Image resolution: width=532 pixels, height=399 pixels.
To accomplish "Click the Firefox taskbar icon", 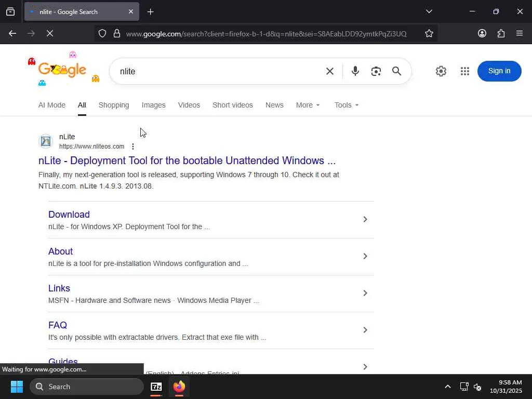I will pos(179,387).
